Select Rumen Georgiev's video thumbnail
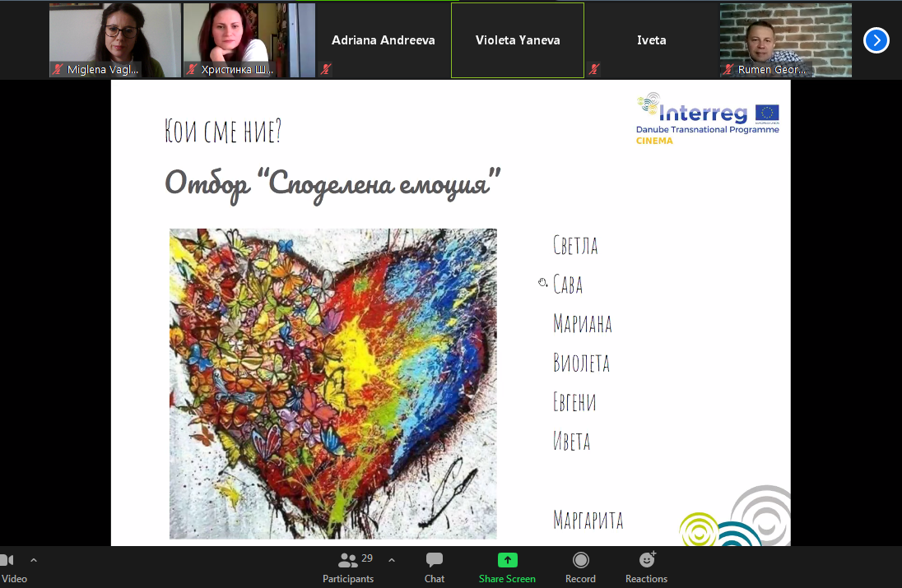902x588 pixels. coord(785,40)
